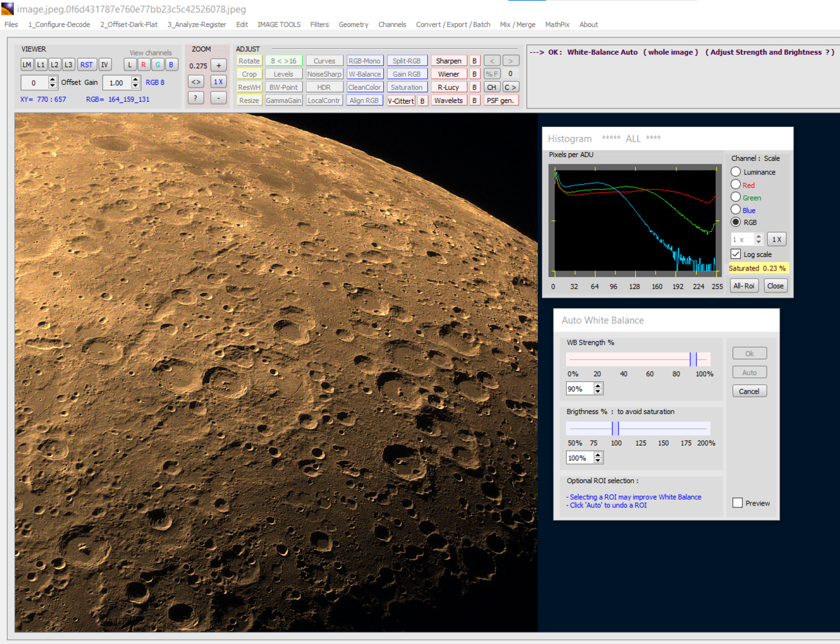Screen dimensions: 840x644
Task: Uncheck the Log scale checkbox
Action: (x=736, y=254)
